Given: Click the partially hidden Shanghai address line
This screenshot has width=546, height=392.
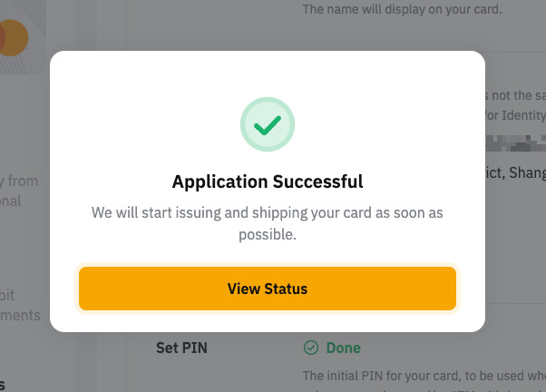Looking at the screenshot, I should [x=514, y=172].
